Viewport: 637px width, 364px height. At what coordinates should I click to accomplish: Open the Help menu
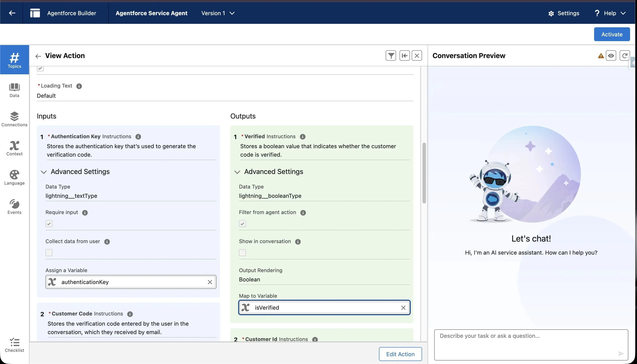tap(610, 13)
